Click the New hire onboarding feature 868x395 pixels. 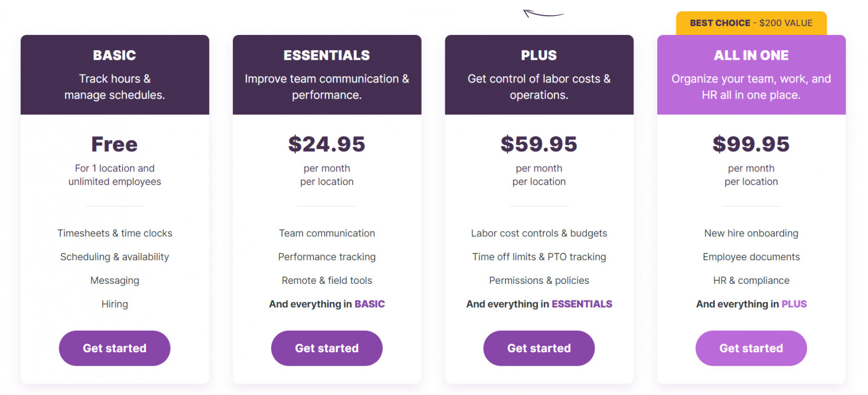pos(751,233)
